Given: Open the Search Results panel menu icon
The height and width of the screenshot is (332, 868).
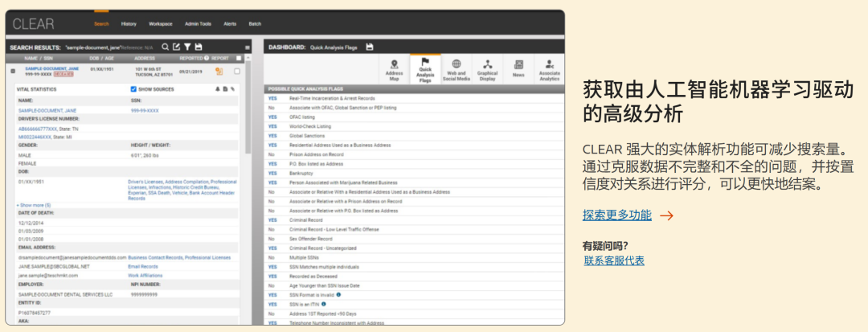Looking at the screenshot, I should (248, 47).
